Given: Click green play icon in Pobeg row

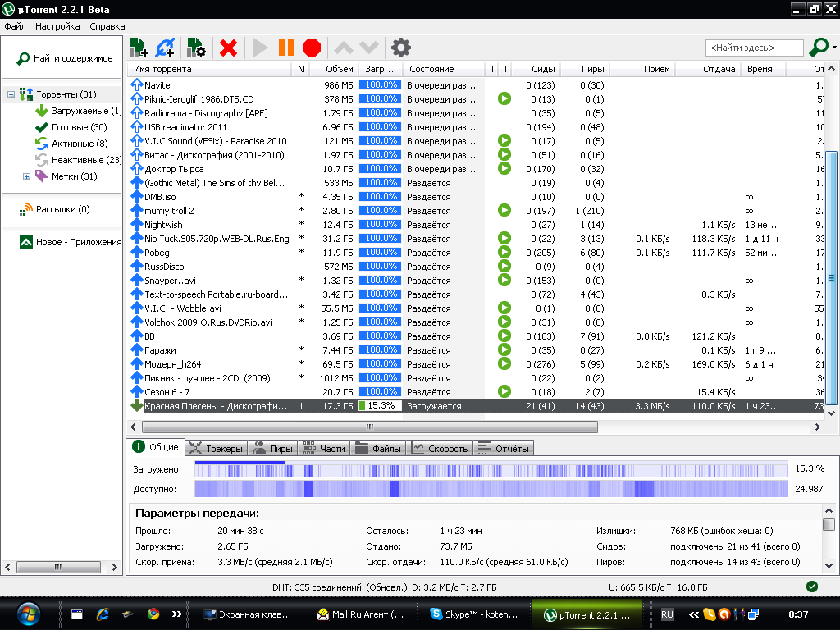Looking at the screenshot, I should 504,253.
